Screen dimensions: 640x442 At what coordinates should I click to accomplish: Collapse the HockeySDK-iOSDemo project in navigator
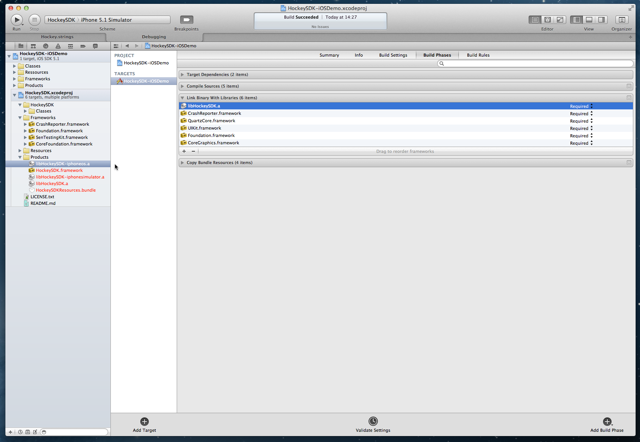tap(9, 56)
